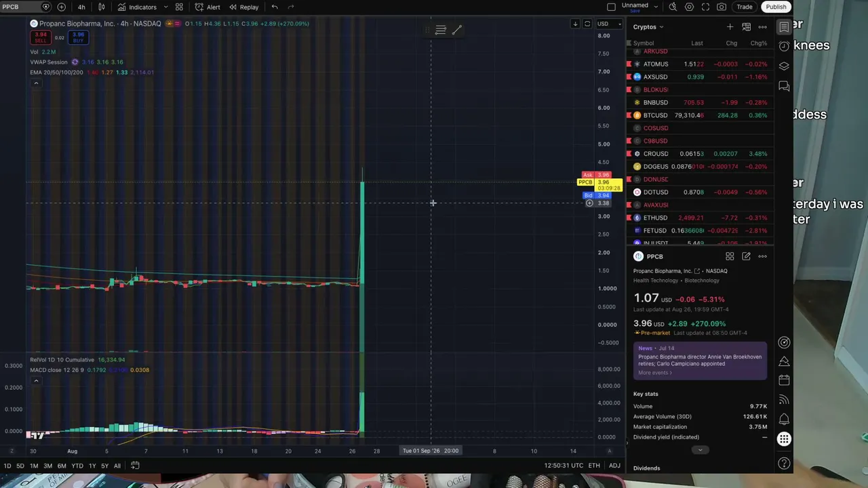The image size is (868, 488).
Task: Show All date range
Action: point(117,466)
